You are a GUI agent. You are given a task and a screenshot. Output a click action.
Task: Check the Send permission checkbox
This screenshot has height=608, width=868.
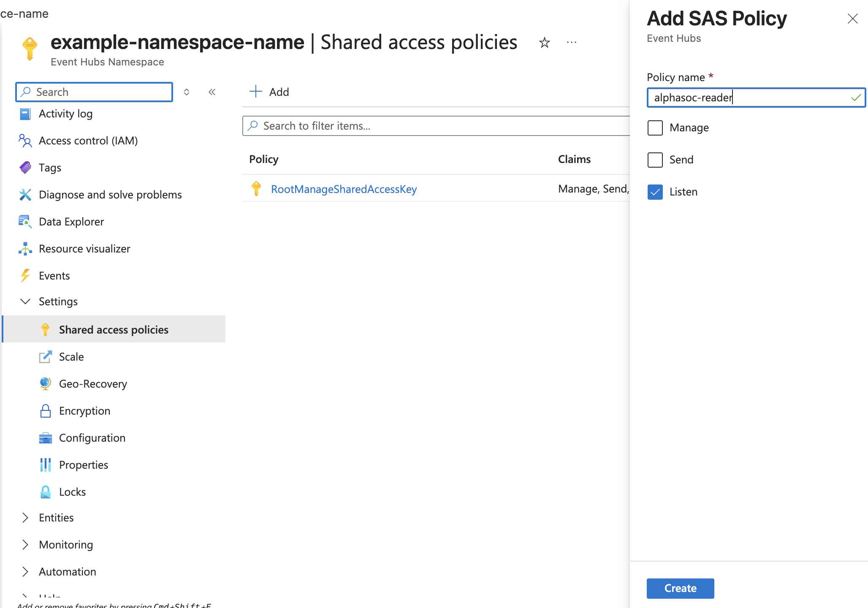[x=655, y=160]
